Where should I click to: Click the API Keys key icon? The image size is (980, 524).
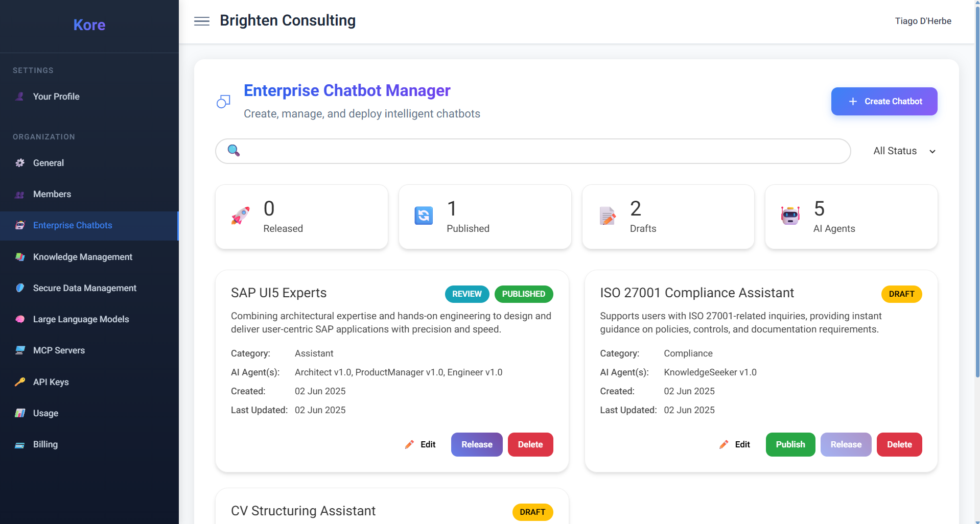(20, 382)
